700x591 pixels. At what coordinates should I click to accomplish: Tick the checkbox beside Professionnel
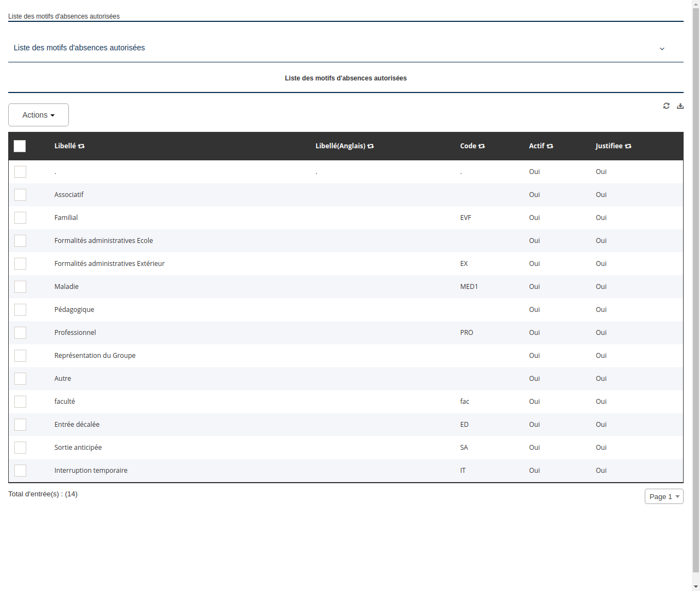pyautogui.click(x=20, y=332)
